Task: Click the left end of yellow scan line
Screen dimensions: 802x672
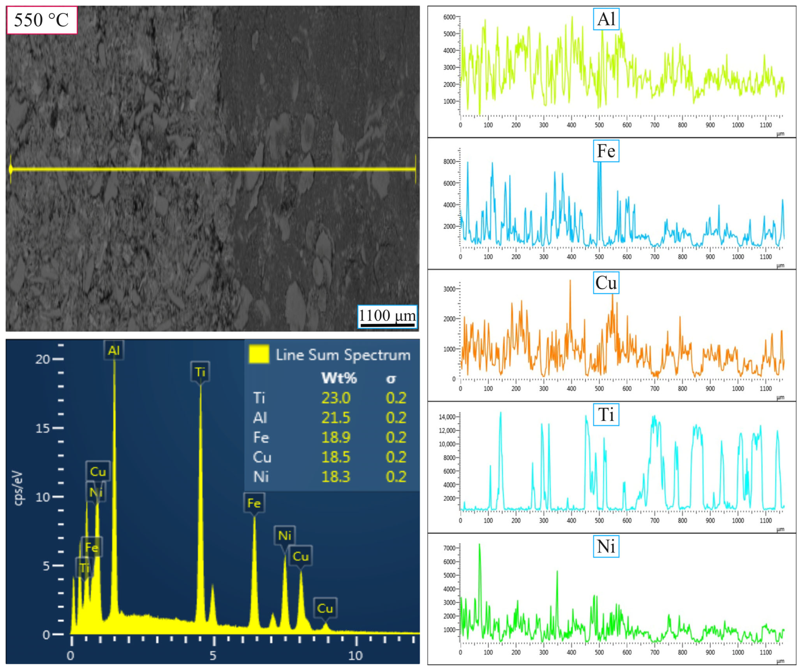Action: [11, 169]
